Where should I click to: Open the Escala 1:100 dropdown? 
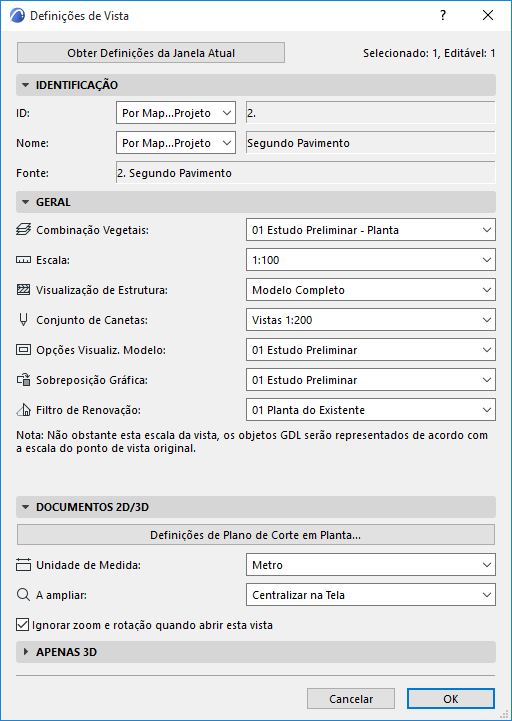(371, 260)
